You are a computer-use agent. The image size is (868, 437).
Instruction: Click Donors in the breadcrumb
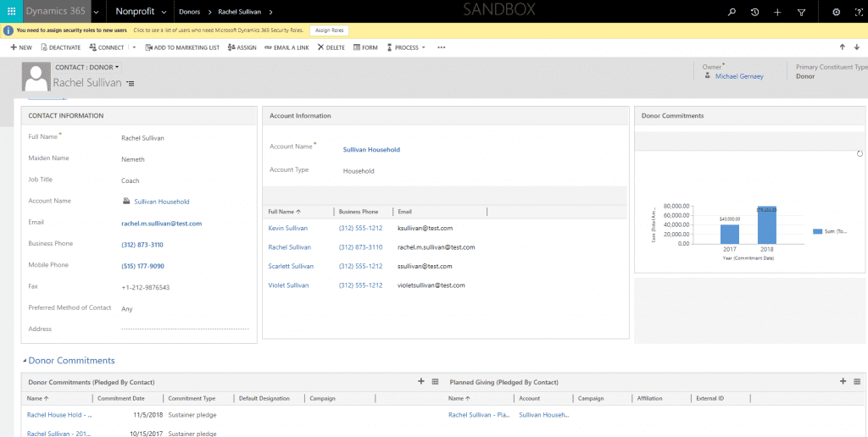(x=189, y=12)
